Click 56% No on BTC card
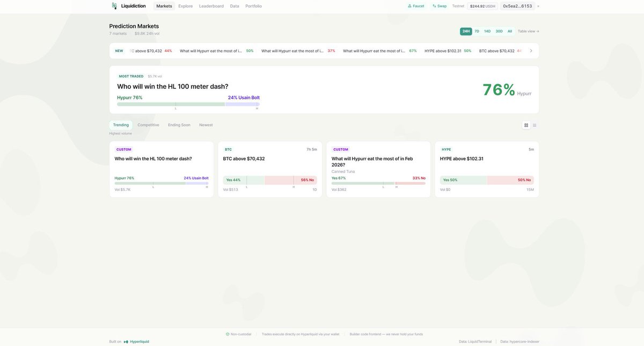This screenshot has width=644, height=346. click(291, 180)
